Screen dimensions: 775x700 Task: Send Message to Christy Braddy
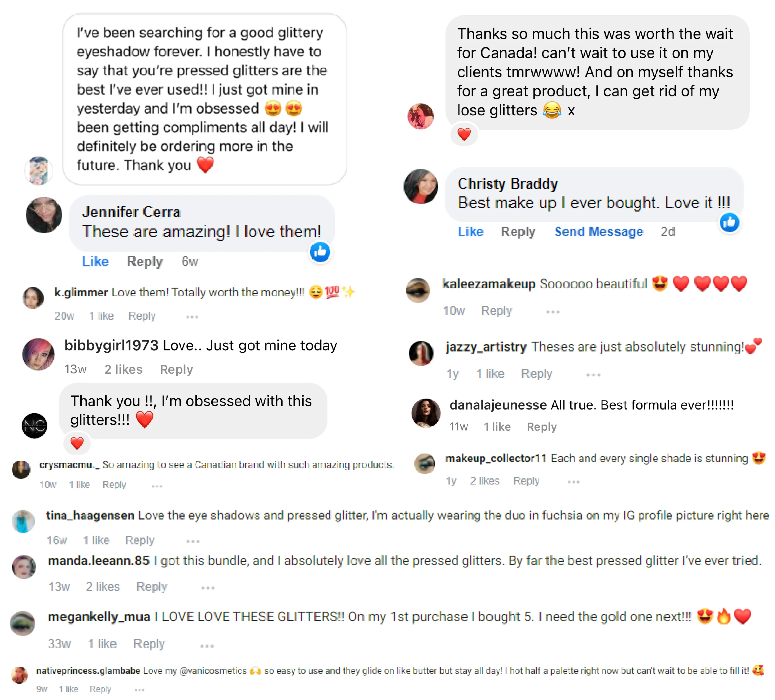tap(598, 232)
